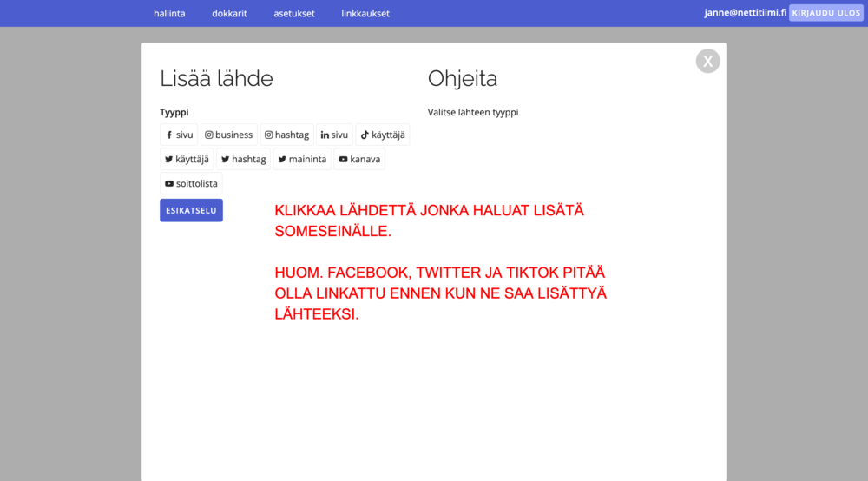Viewport: 868px width, 481px height.
Task: Select YouTube kanava source type
Action: tap(359, 159)
